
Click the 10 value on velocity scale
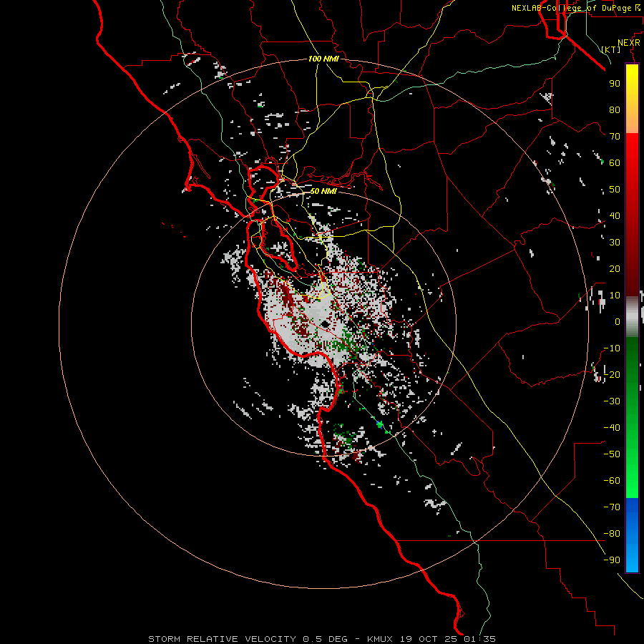click(x=615, y=296)
